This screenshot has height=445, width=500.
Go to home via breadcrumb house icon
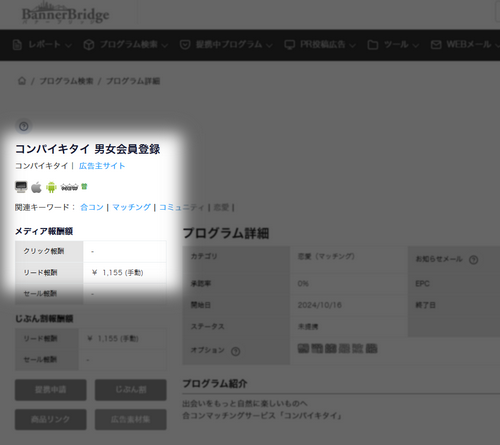pyautogui.click(x=22, y=81)
